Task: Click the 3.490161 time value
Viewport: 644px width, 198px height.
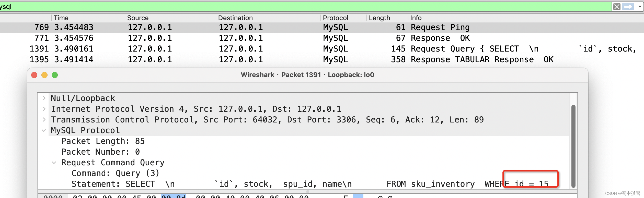Action: tap(74, 49)
